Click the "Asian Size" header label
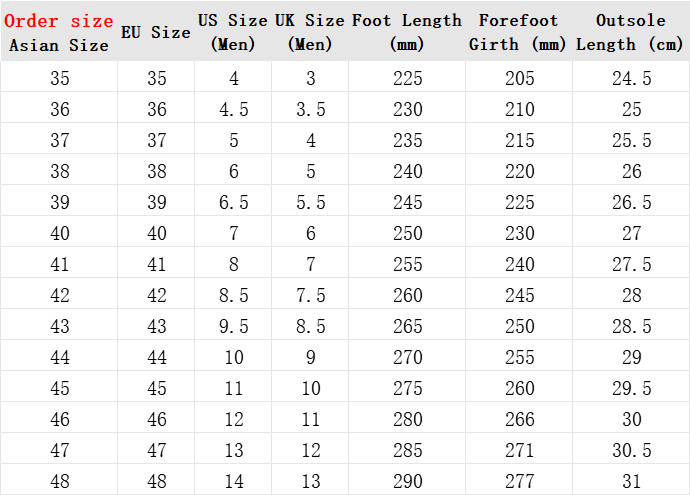690x495 pixels. coord(58,45)
